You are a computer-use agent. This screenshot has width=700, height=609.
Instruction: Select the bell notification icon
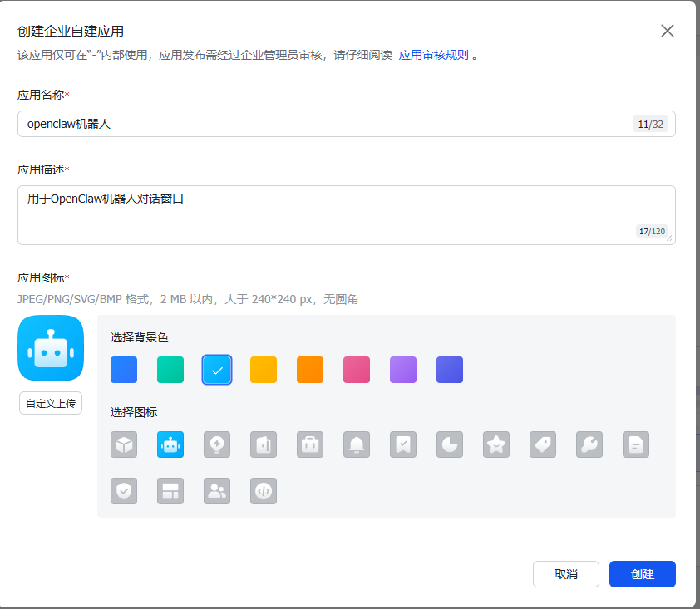point(357,444)
